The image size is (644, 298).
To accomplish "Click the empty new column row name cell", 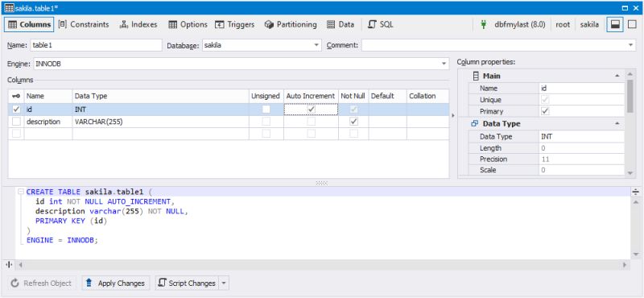I will (x=48, y=134).
